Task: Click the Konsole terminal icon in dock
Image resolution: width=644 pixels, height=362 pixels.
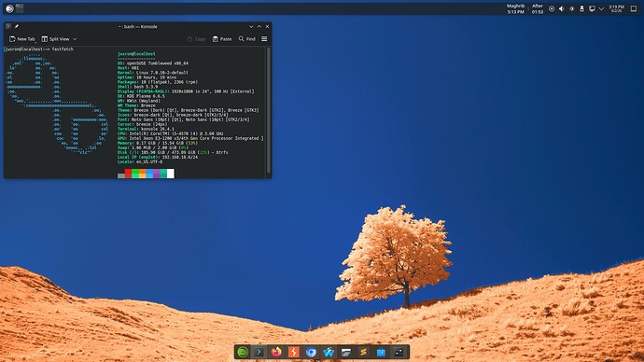Action: coord(259,352)
